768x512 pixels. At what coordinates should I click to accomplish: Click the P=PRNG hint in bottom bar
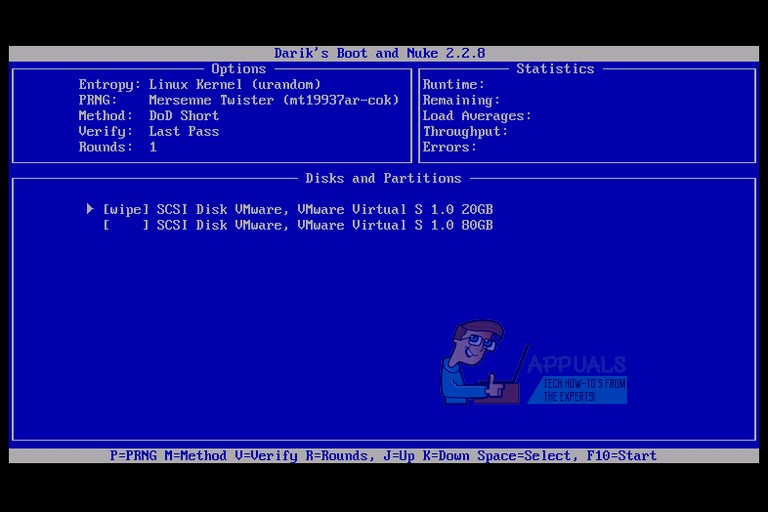(x=133, y=456)
